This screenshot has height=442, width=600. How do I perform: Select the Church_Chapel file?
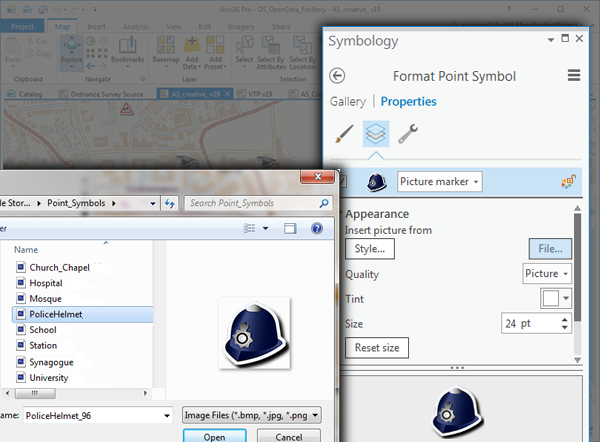coord(59,267)
